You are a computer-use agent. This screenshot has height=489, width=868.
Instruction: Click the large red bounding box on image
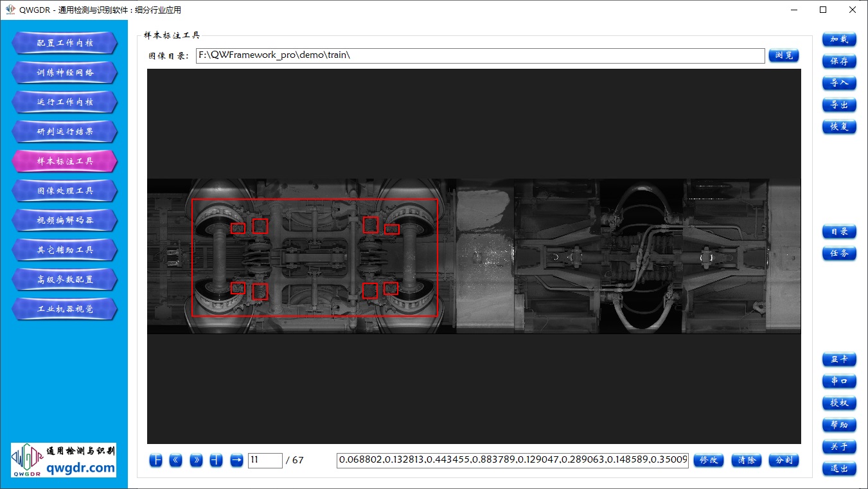pyautogui.click(x=315, y=199)
